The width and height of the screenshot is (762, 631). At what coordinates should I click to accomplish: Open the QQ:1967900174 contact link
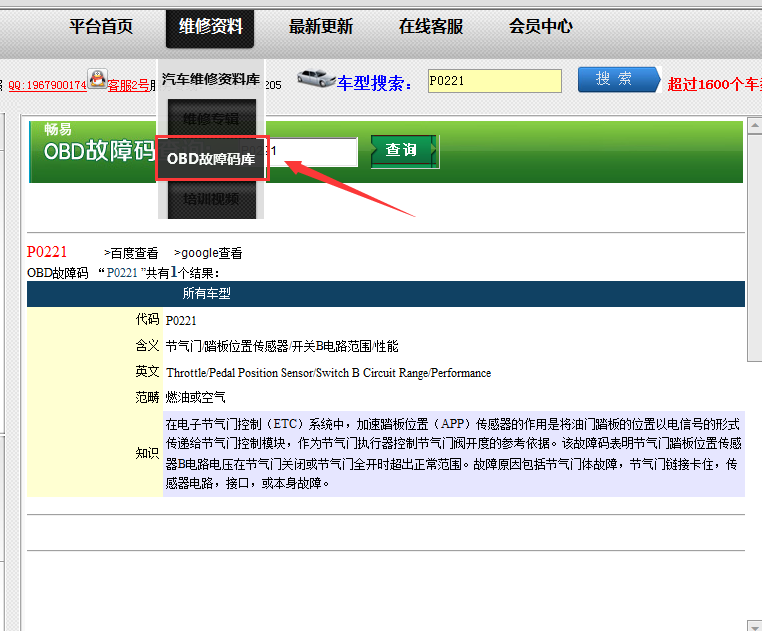pos(47,85)
